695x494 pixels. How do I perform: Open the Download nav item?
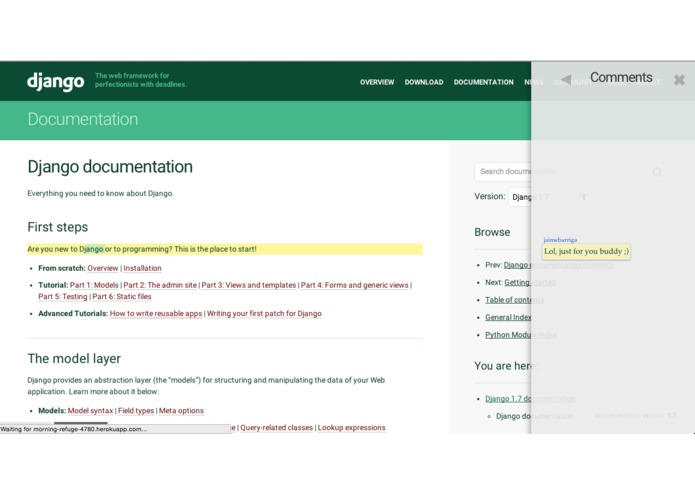tap(424, 82)
